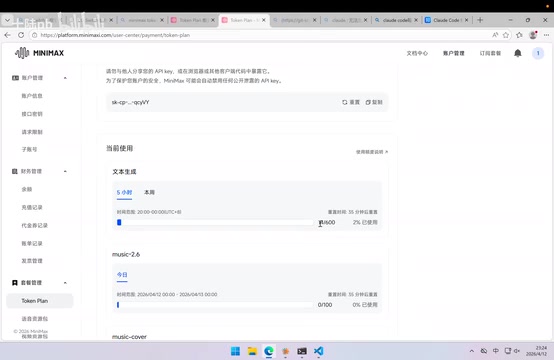The width and height of the screenshot is (554, 360).
Task: Click the 财务管理 sidebar section icon
Action: coord(15,171)
